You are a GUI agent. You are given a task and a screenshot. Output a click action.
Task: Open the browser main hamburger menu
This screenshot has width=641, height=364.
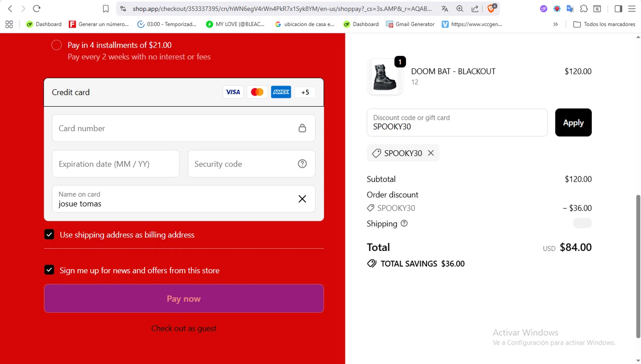pyautogui.click(x=632, y=9)
